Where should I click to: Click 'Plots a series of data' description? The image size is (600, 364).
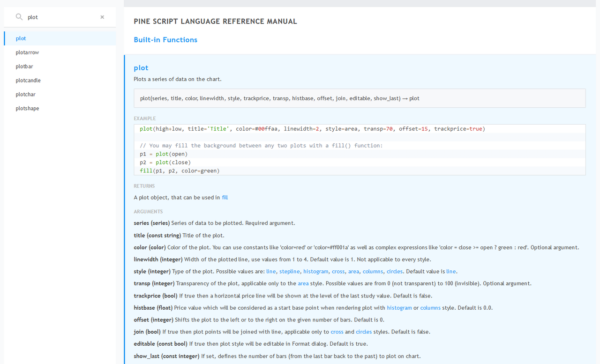point(178,79)
